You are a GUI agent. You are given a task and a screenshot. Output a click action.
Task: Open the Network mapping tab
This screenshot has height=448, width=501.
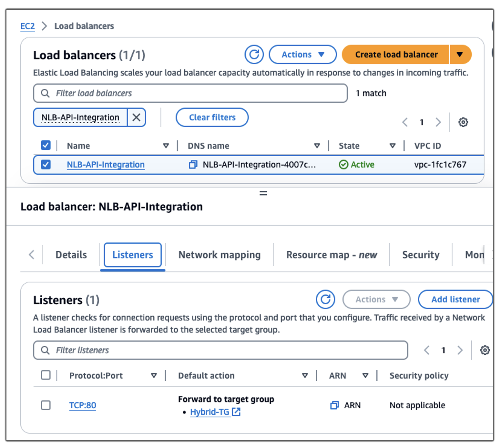coord(220,255)
